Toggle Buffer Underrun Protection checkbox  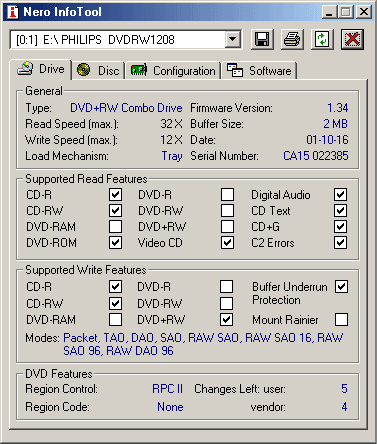[x=342, y=287]
